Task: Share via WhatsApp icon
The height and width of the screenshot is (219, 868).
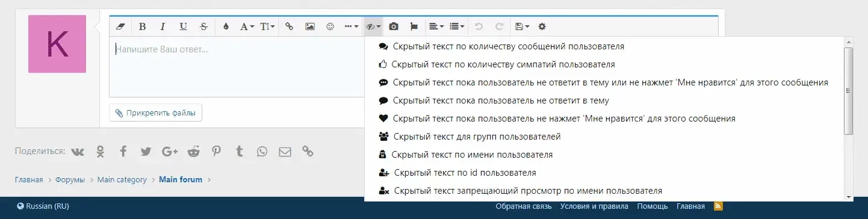Action: click(262, 152)
